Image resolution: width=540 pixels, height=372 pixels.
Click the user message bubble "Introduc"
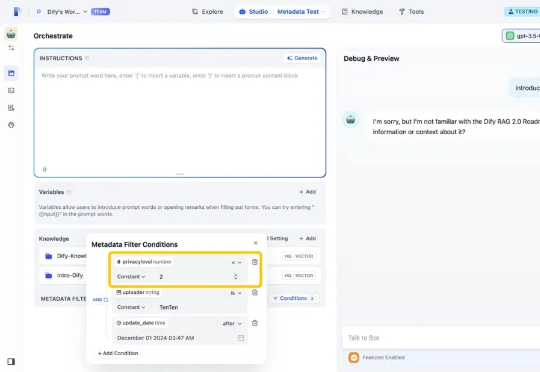(525, 88)
